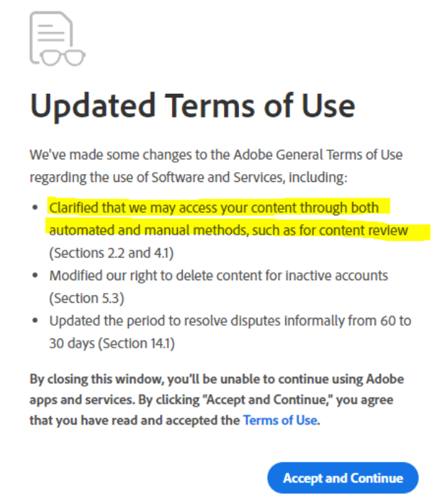The height and width of the screenshot is (502, 448).
Task: Click the "Accept and Continue" button
Action: pos(343,478)
